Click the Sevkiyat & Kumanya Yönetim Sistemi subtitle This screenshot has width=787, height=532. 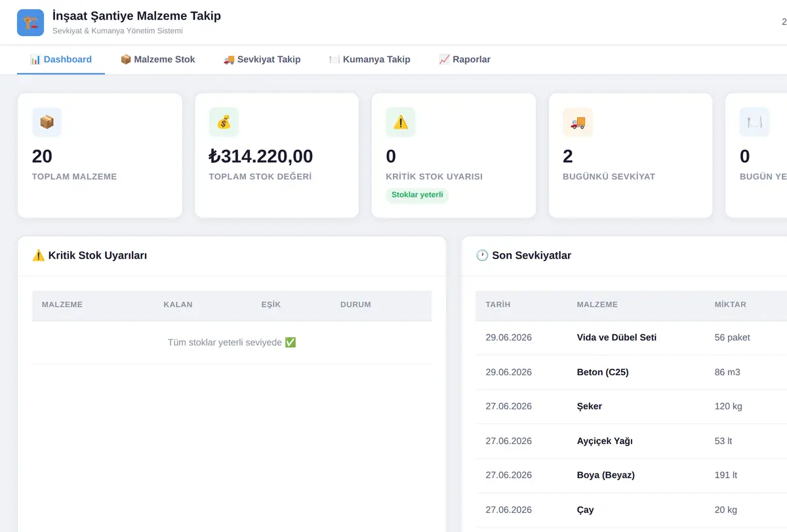point(117,31)
